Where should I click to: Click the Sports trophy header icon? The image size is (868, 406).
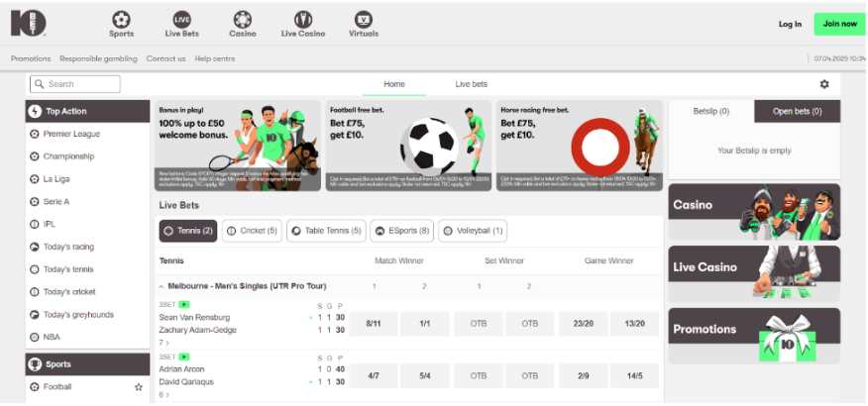tap(35, 364)
